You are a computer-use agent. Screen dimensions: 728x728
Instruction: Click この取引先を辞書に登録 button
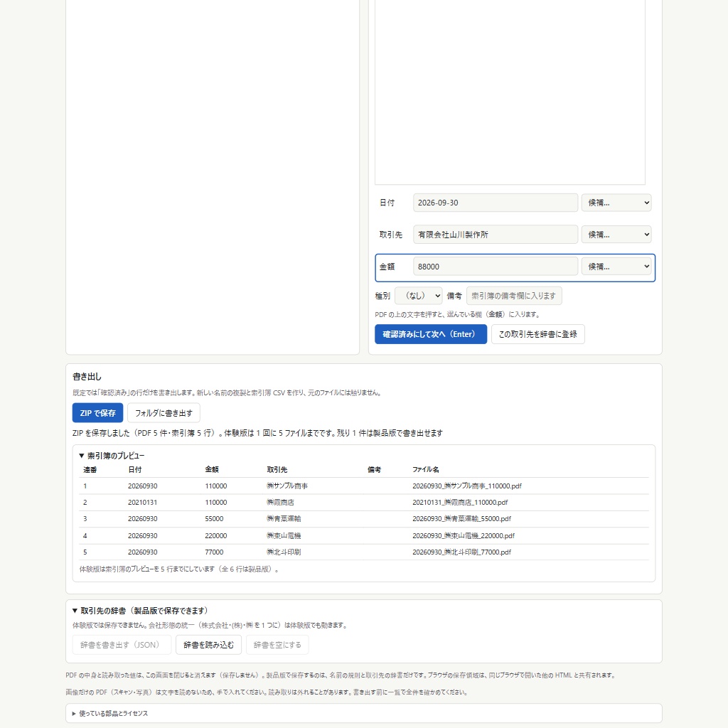(x=537, y=334)
